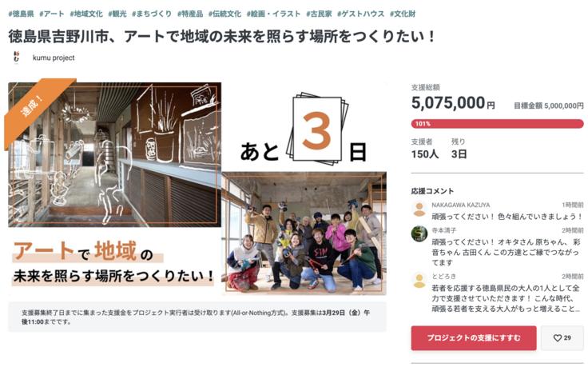Image resolution: width=588 pixels, height=367 pixels.
Task: Select the #文化財 tag
Action: [x=403, y=14]
